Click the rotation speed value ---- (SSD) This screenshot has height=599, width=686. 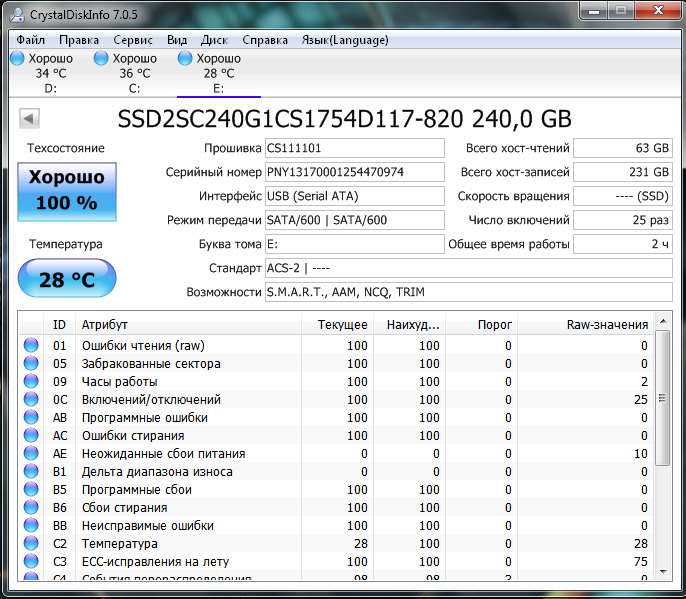point(623,196)
